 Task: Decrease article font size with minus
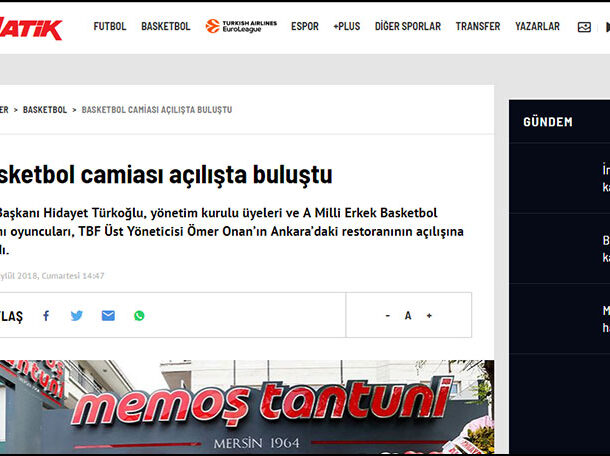[387, 316]
